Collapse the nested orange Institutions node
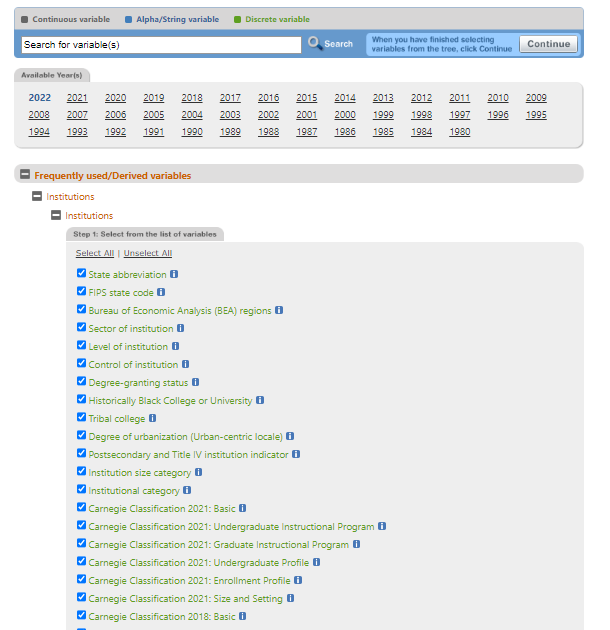 [56, 215]
